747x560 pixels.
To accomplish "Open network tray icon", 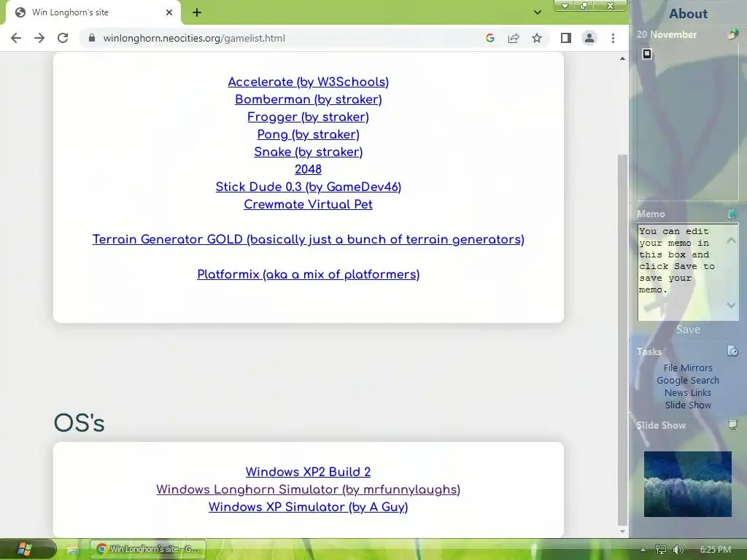I will tap(660, 550).
